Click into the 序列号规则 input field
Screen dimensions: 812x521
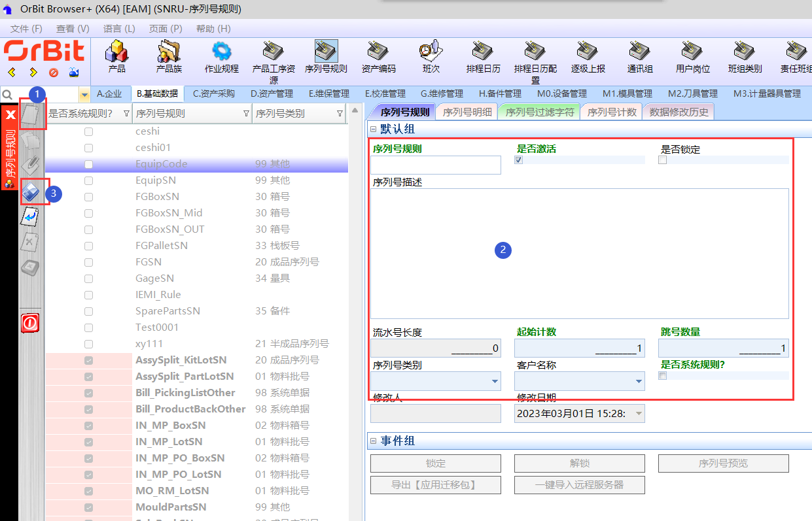(x=436, y=165)
